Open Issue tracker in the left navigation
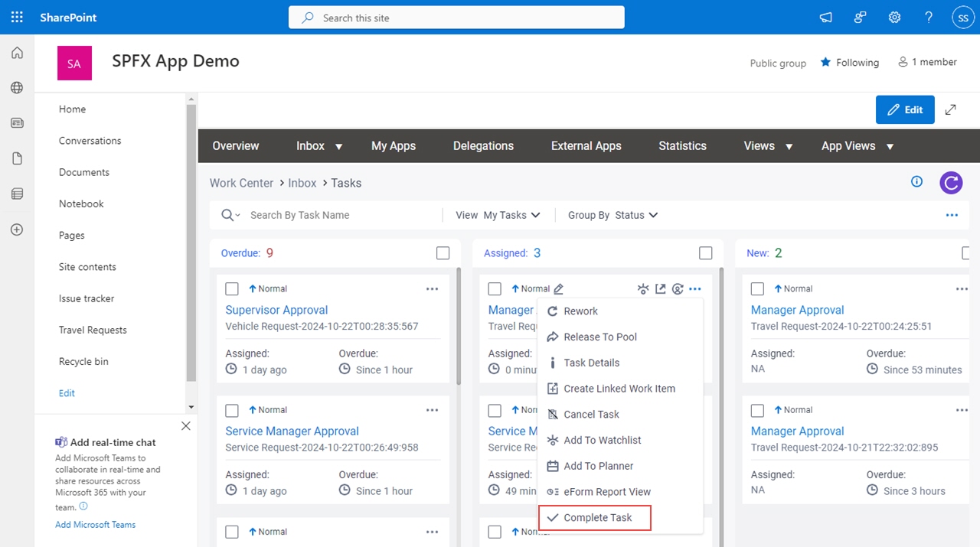 click(x=87, y=298)
